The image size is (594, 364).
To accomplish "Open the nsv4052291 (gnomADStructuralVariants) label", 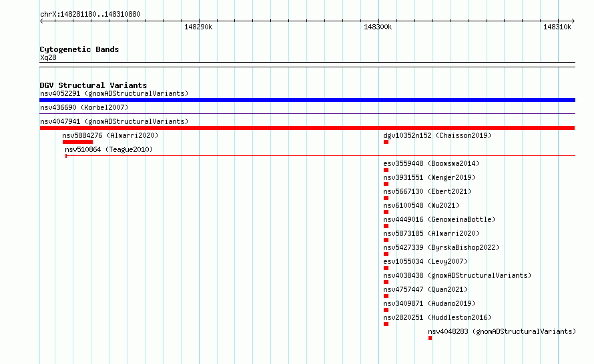I will tap(114, 93).
